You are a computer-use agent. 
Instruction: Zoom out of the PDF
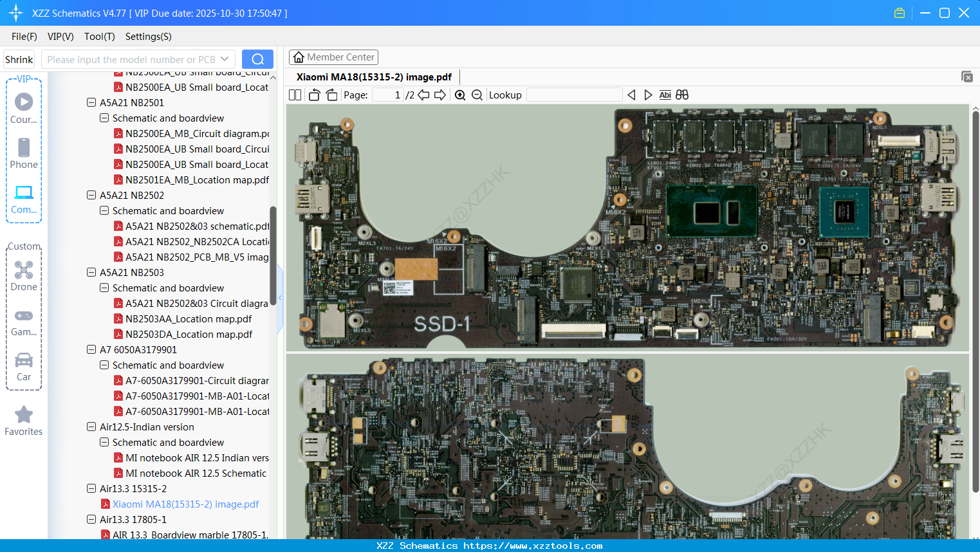coord(477,95)
